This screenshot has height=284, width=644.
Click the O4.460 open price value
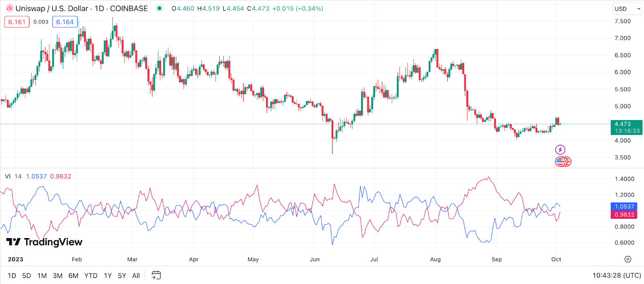pos(183,8)
